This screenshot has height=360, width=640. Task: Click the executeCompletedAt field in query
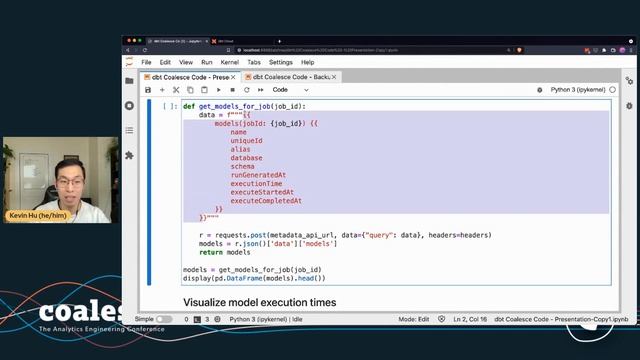coord(266,201)
